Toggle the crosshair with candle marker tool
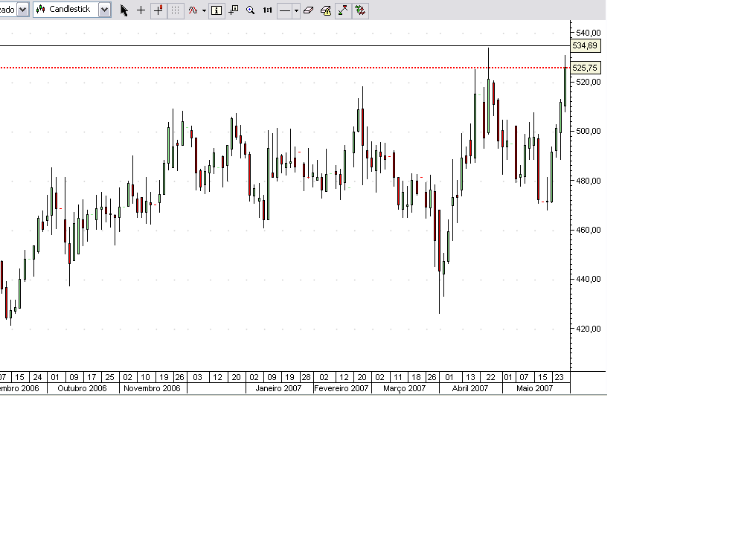 coord(158,10)
